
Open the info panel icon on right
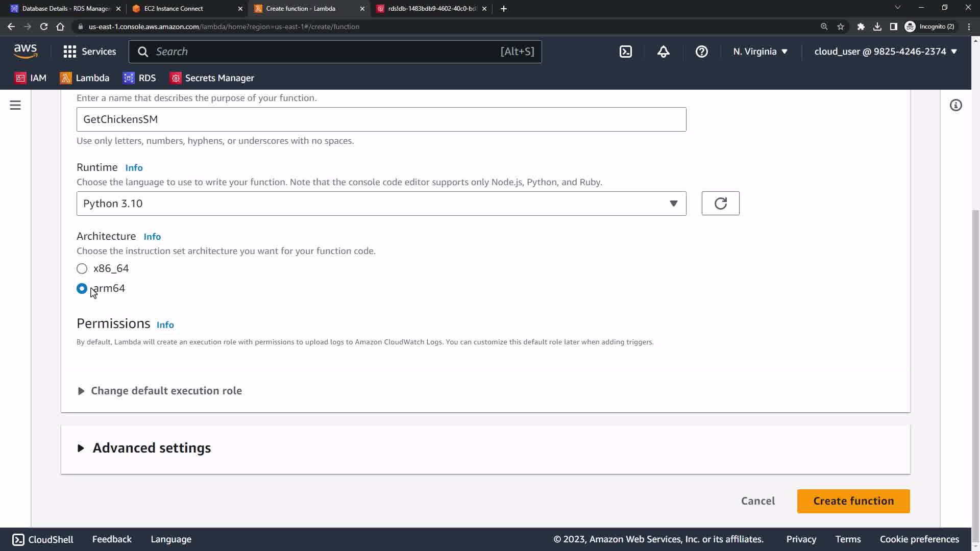pos(955,105)
